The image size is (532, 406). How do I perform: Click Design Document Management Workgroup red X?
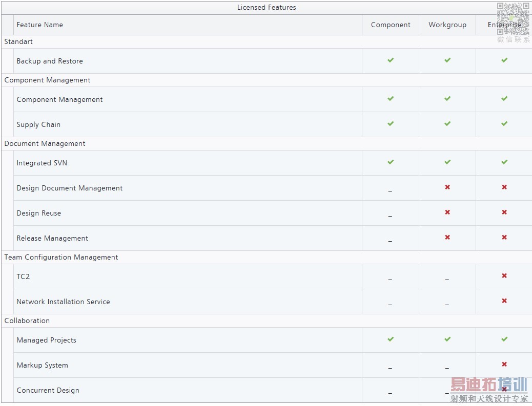pyautogui.click(x=447, y=187)
